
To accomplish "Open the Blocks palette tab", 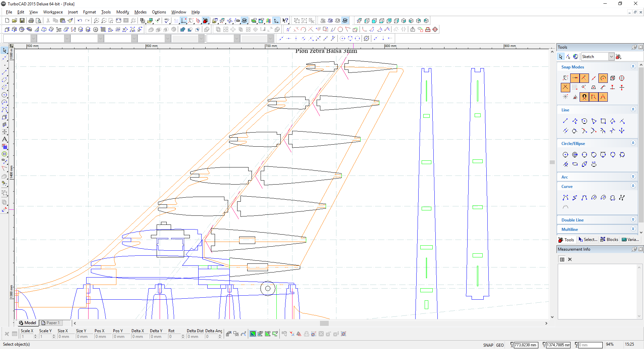I will [x=609, y=240].
